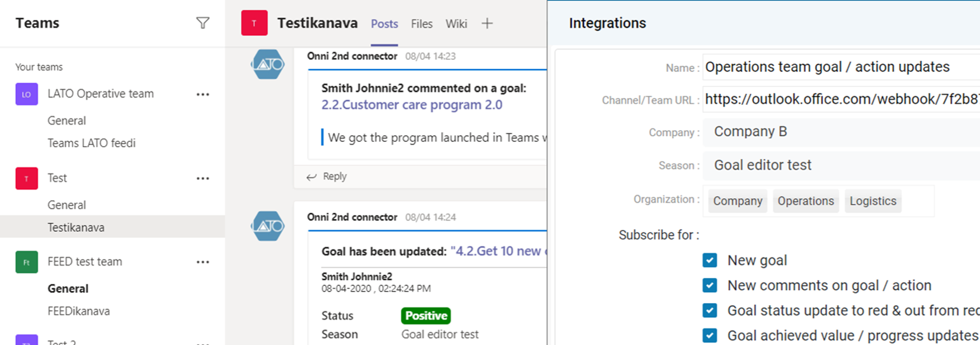
Task: Click the LATO Operative team avatar
Action: (26, 94)
